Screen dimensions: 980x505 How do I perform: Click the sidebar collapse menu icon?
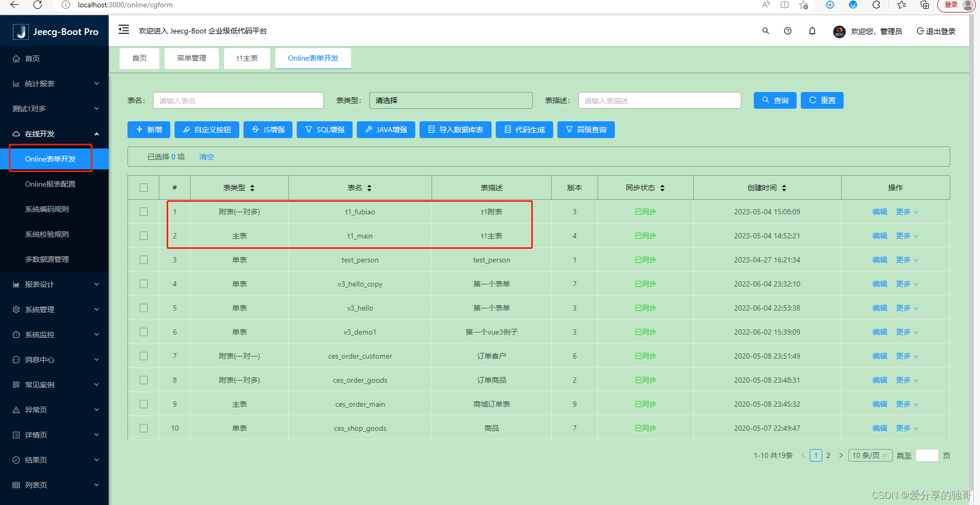pyautogui.click(x=124, y=30)
